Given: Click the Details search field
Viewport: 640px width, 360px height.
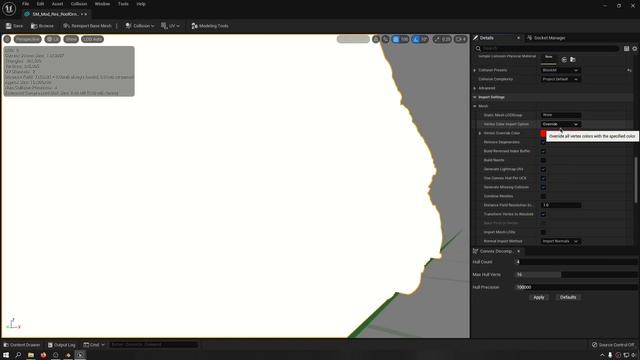Looking at the screenshot, I should (547, 49).
